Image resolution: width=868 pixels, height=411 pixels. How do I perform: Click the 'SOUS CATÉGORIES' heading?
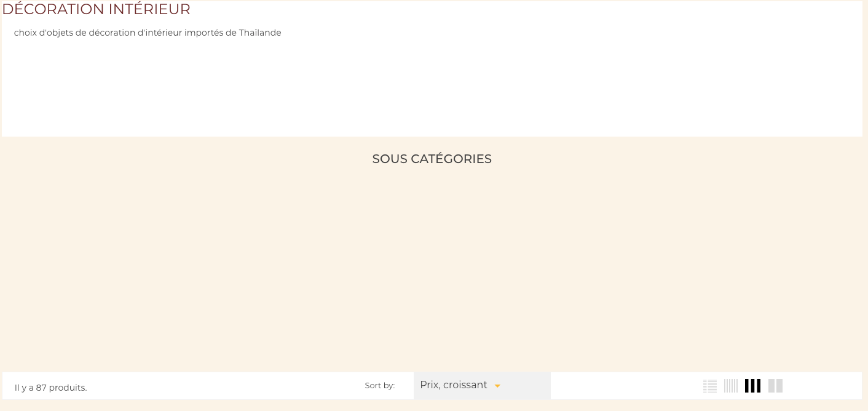pos(432,159)
